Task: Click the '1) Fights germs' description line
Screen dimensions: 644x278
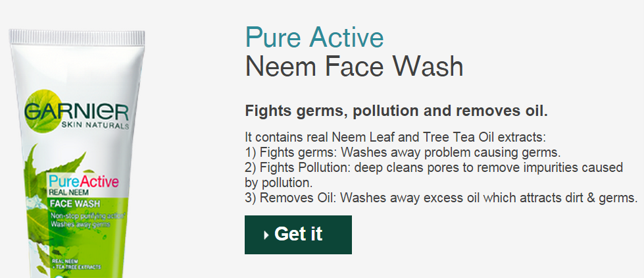Action: click(403, 153)
